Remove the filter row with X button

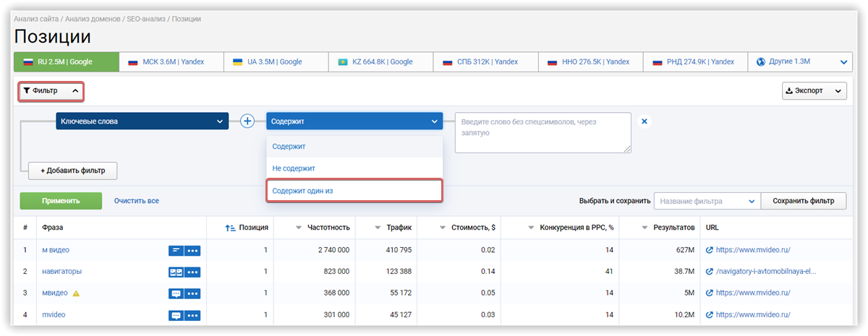point(644,121)
